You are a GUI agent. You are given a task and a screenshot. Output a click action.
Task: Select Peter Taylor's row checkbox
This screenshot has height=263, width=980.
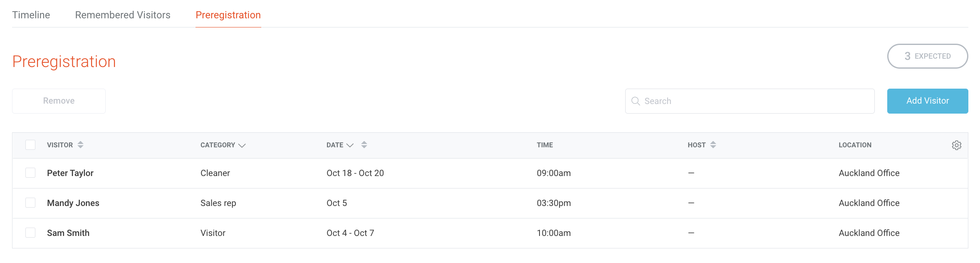[30, 173]
